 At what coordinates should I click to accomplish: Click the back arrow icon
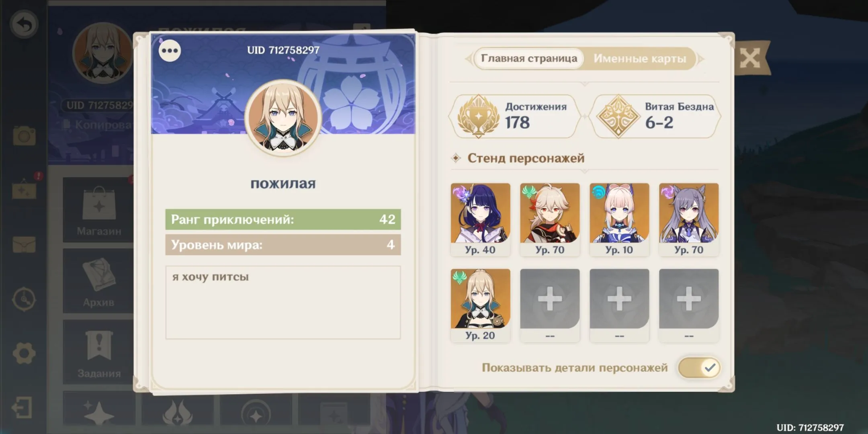(24, 25)
